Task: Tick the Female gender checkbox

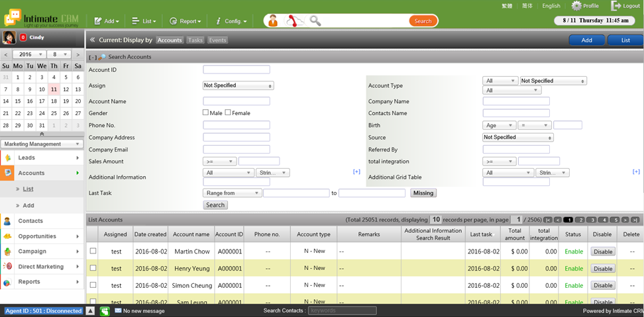Action: tap(228, 113)
